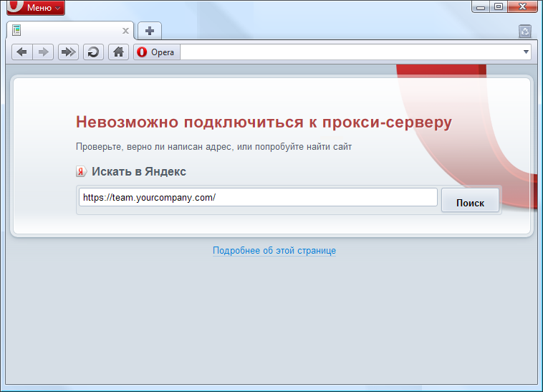Image resolution: width=543 pixels, height=392 pixels.
Task: Click the Opera badge in address bar
Action: pos(157,52)
